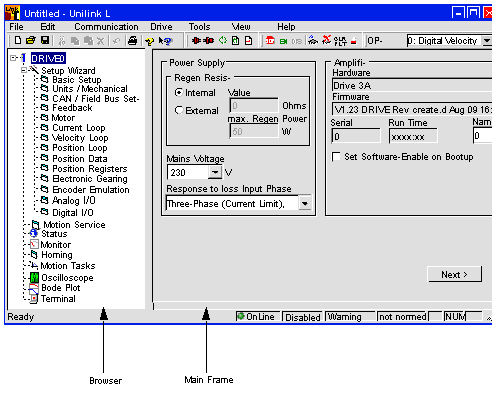
Task: Click the green document toolbar icon
Action: (x=235, y=41)
